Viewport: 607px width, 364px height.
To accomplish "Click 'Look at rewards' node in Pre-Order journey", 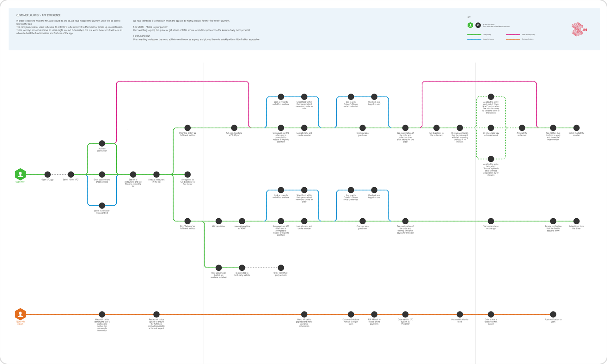I will (281, 97).
